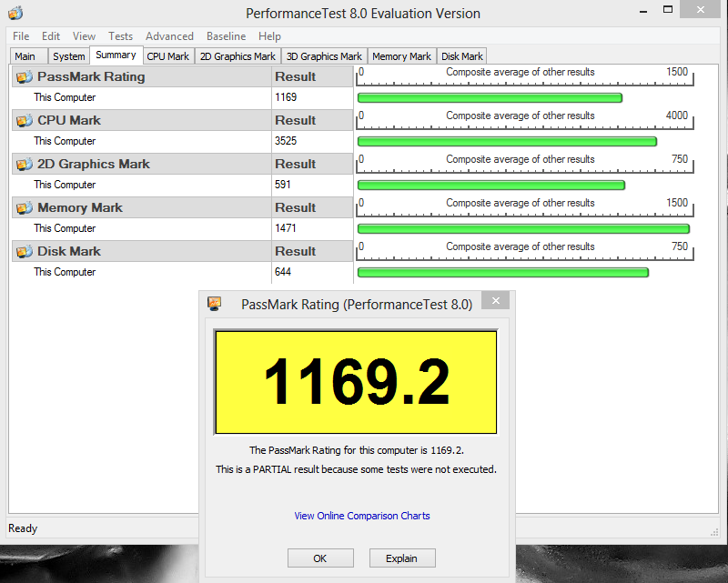This screenshot has width=728, height=583.
Task: Click the Memory Mark green result bar
Action: pyautogui.click(x=524, y=229)
